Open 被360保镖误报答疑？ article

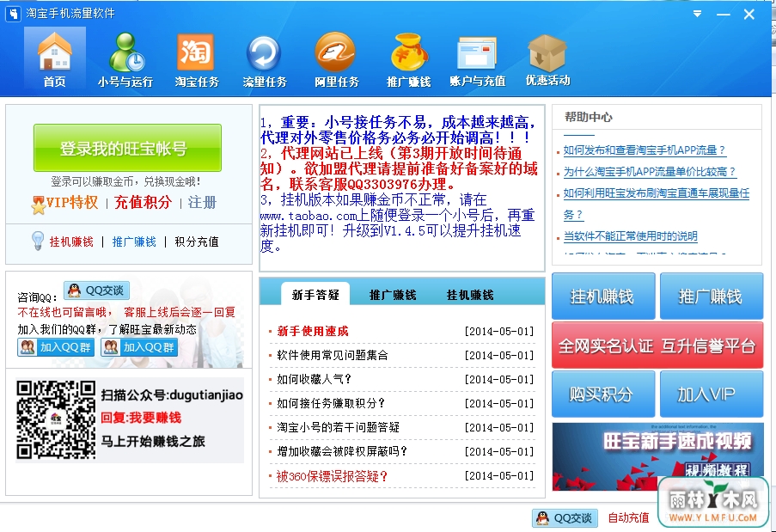click(332, 476)
